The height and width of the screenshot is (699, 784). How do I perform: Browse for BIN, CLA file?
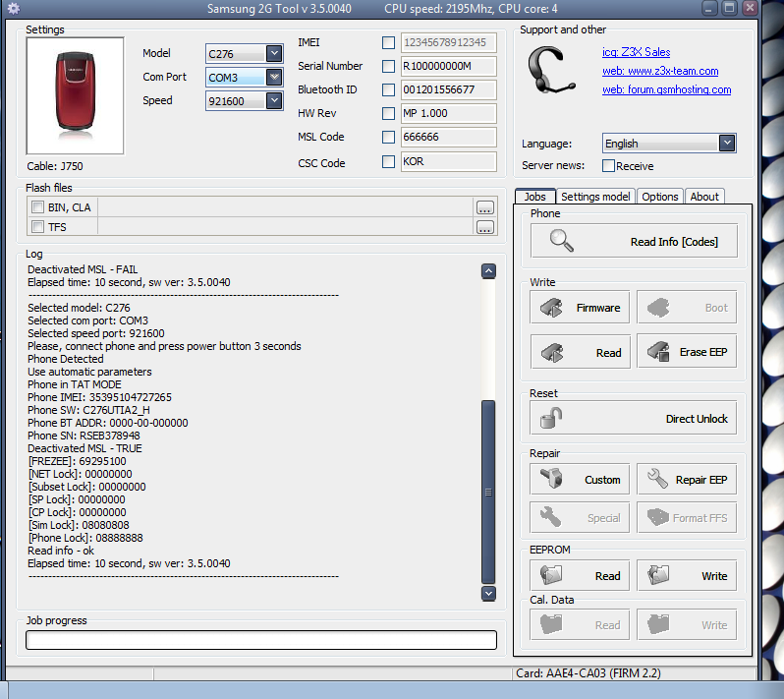pyautogui.click(x=485, y=207)
